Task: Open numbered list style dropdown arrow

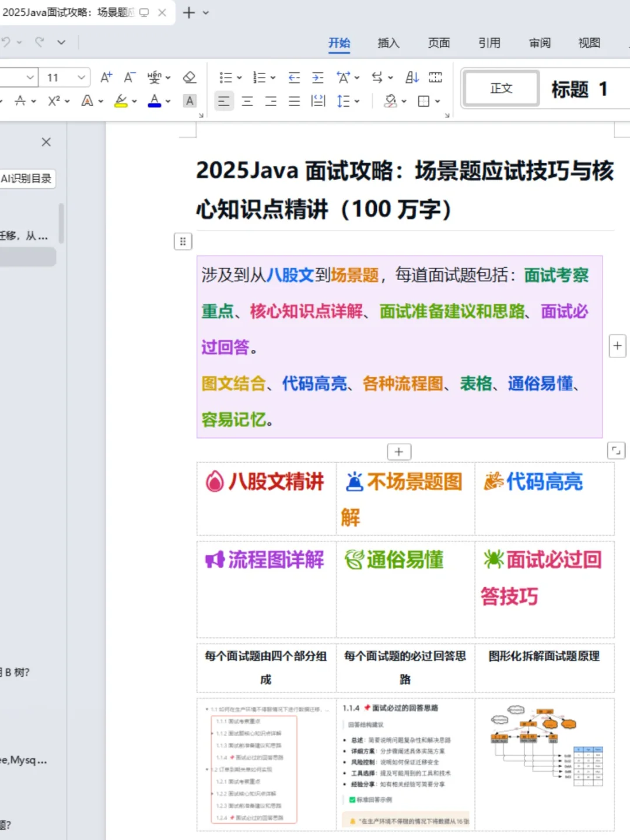Action: pos(273,78)
